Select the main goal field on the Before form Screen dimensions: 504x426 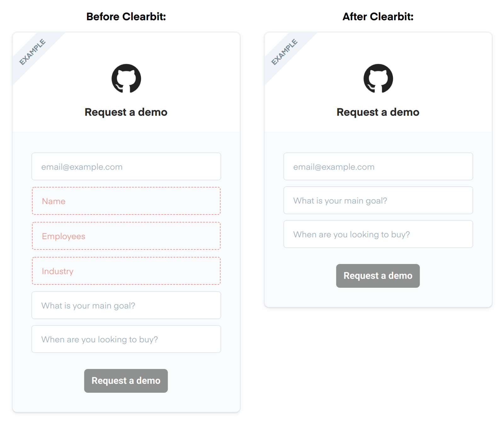(126, 305)
